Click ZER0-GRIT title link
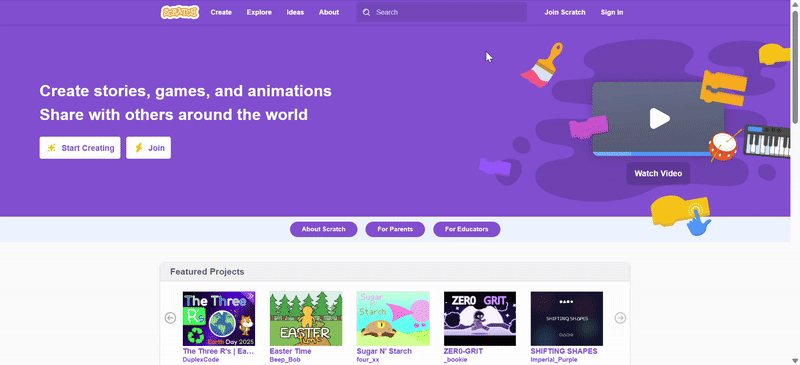800x365 pixels. click(x=463, y=351)
